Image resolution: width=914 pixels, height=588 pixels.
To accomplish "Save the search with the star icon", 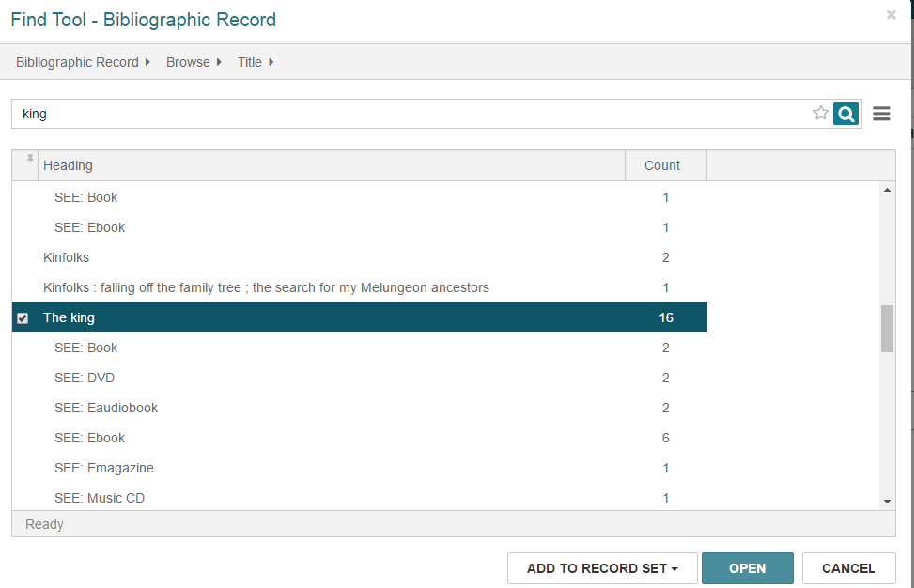I will (x=821, y=113).
